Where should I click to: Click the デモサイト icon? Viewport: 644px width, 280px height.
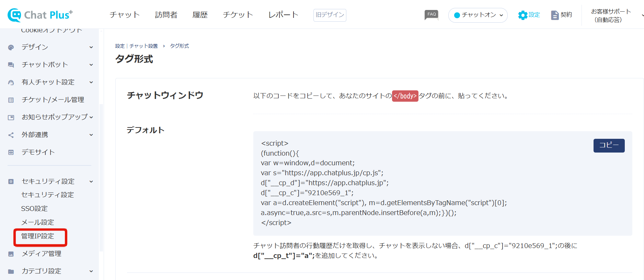[11, 152]
